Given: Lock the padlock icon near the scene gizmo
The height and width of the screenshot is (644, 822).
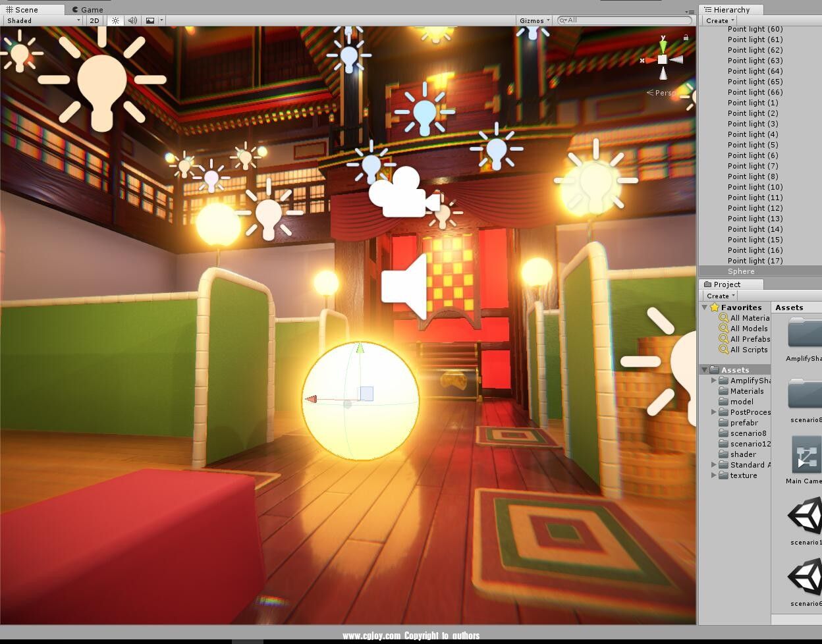Looking at the screenshot, I should click(x=685, y=38).
